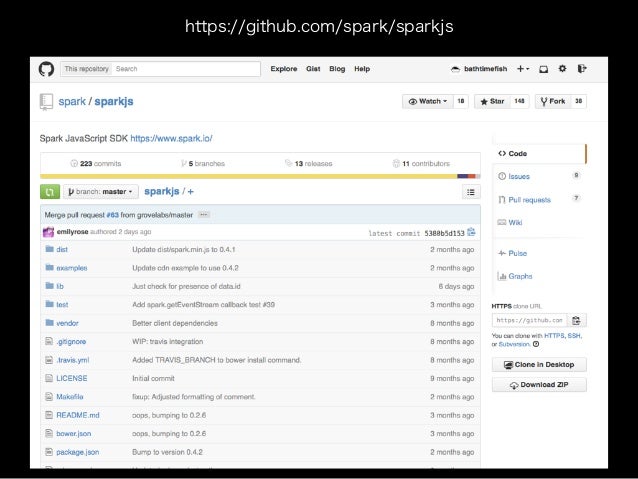
Task: Open the test folder
Action: [62, 304]
